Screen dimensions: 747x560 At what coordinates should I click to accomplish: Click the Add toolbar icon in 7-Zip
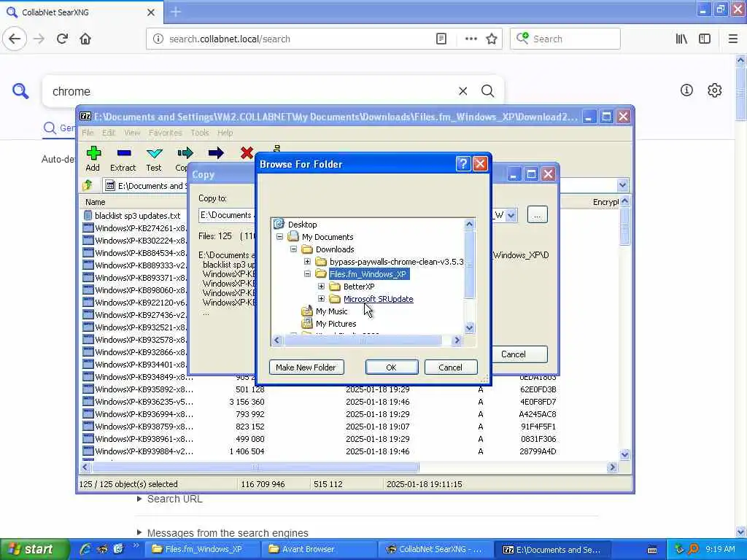point(93,153)
